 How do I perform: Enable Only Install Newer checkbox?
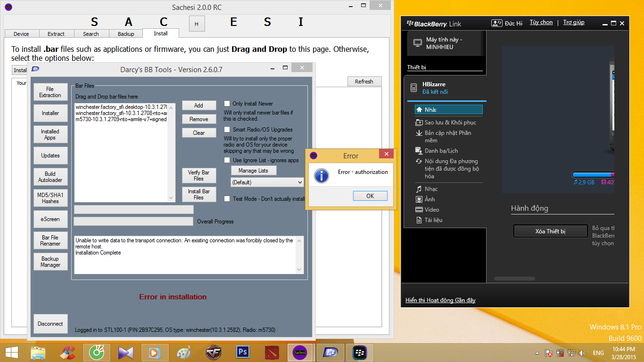pyautogui.click(x=227, y=104)
